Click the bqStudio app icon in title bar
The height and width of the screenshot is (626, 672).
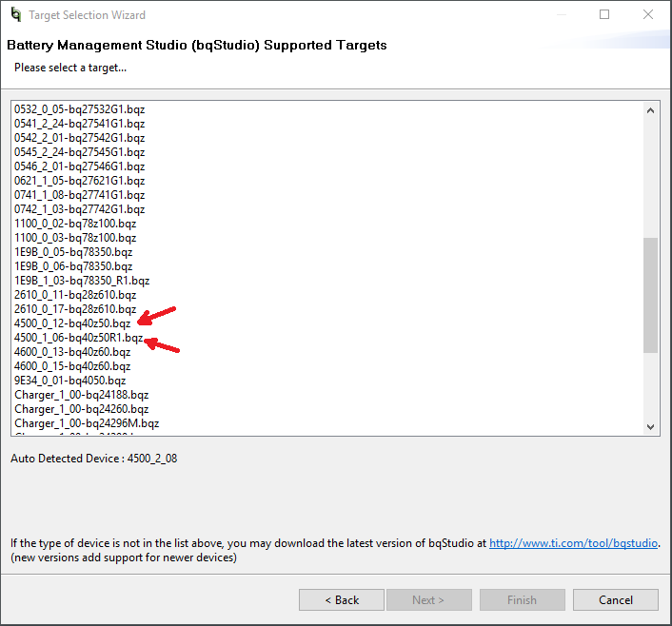coord(16,14)
